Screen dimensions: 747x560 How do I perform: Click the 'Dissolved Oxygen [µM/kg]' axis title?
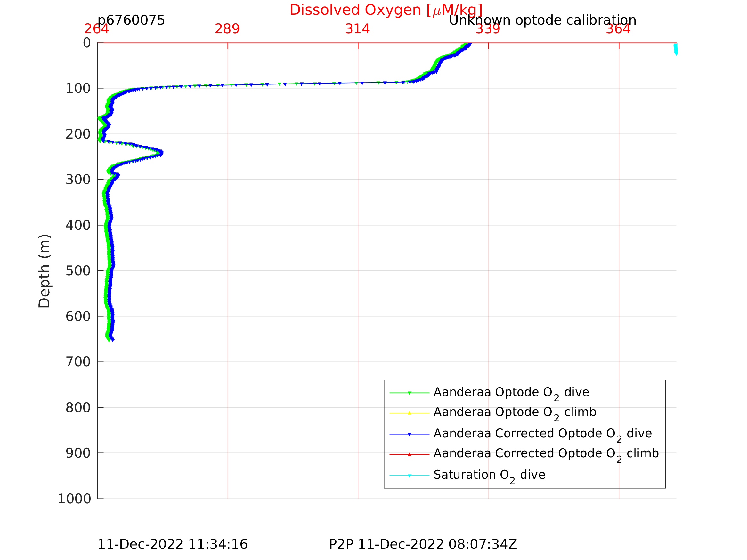point(386,10)
